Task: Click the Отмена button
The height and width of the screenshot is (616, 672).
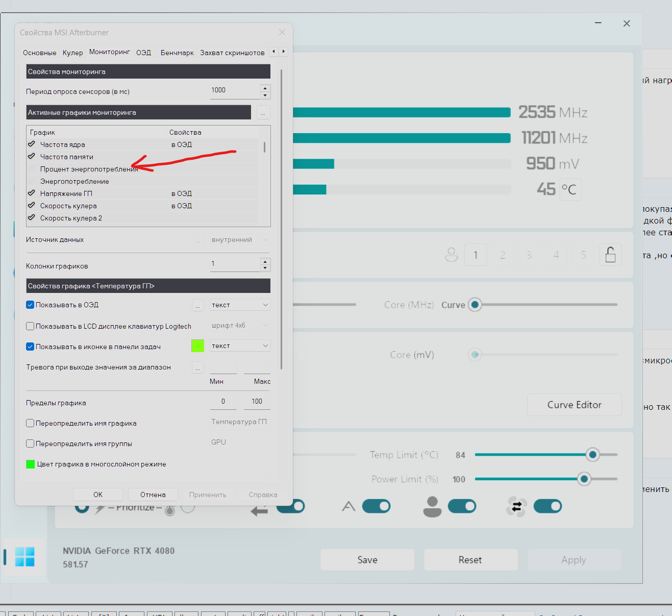Action: pos(153,495)
